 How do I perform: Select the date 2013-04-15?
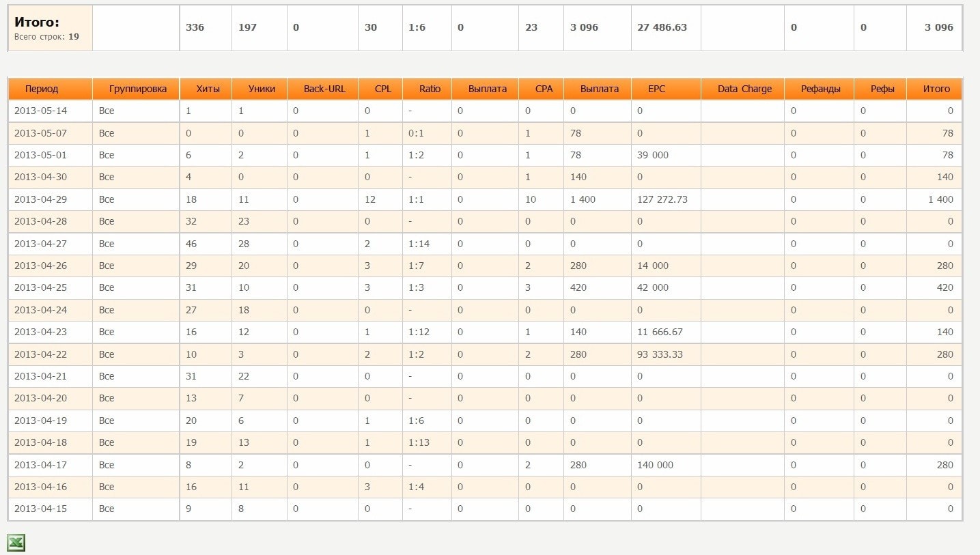[x=40, y=509]
